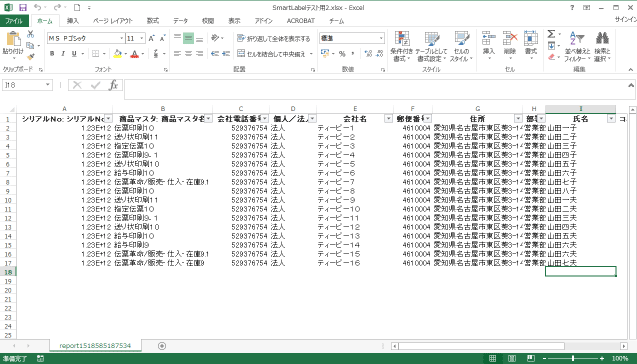This screenshot has height=364, width=637.
Task: Toggle align text right
Action: pyautogui.click(x=199, y=54)
